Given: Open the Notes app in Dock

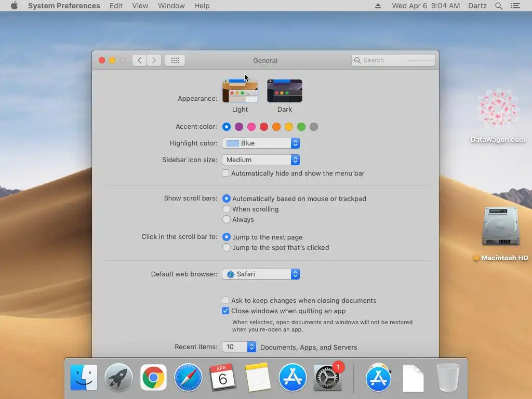Looking at the screenshot, I should coord(258,377).
